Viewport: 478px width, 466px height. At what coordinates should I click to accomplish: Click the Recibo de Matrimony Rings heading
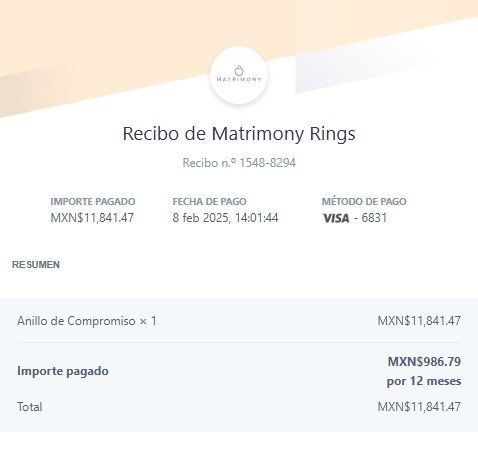click(239, 134)
